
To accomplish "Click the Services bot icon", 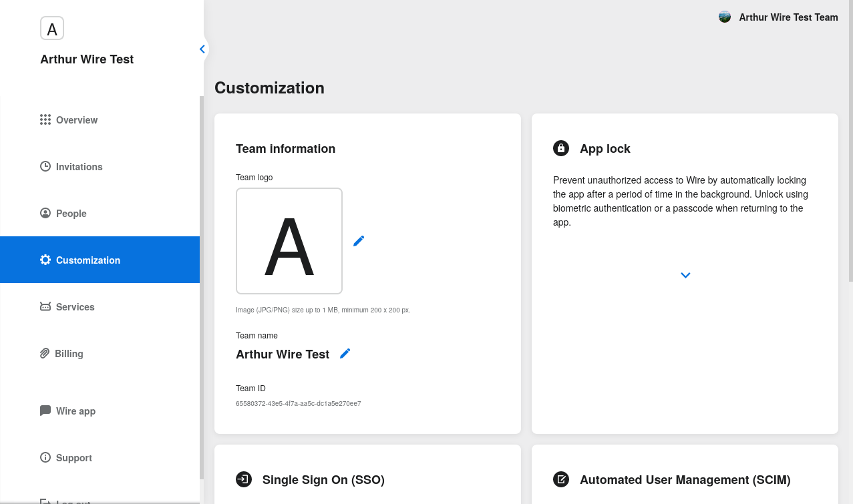I will 45,306.
